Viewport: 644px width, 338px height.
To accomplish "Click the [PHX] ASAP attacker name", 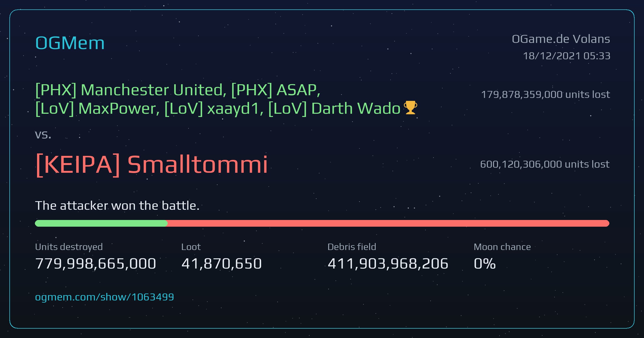I will click(x=276, y=90).
